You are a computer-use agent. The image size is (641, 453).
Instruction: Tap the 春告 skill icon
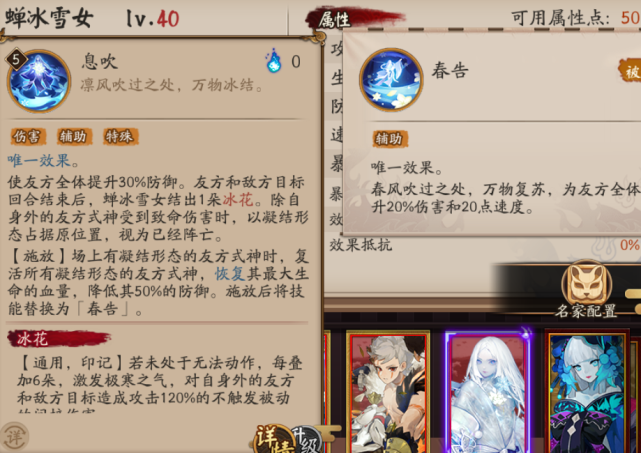click(391, 79)
